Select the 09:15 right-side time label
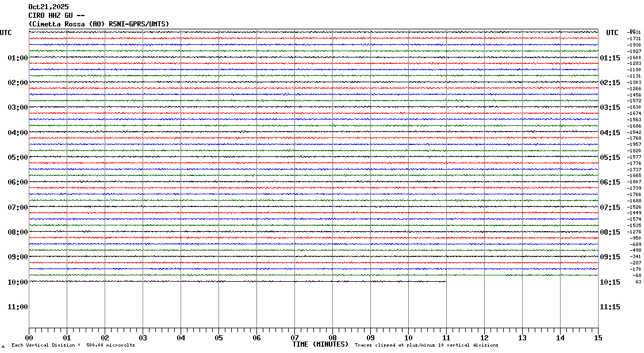 click(609, 257)
